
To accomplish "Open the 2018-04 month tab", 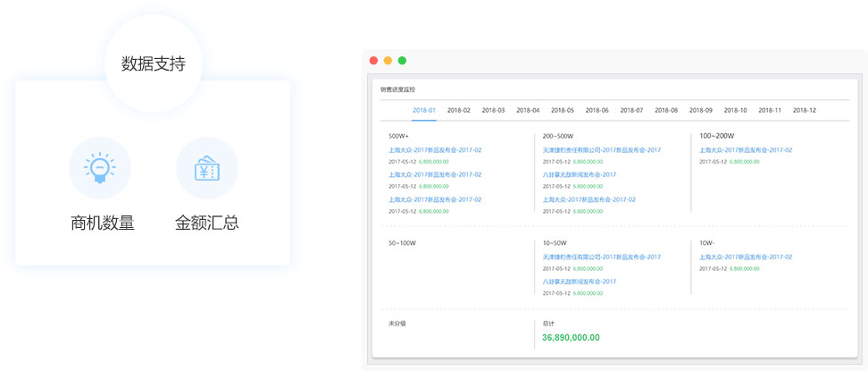I will [x=528, y=110].
